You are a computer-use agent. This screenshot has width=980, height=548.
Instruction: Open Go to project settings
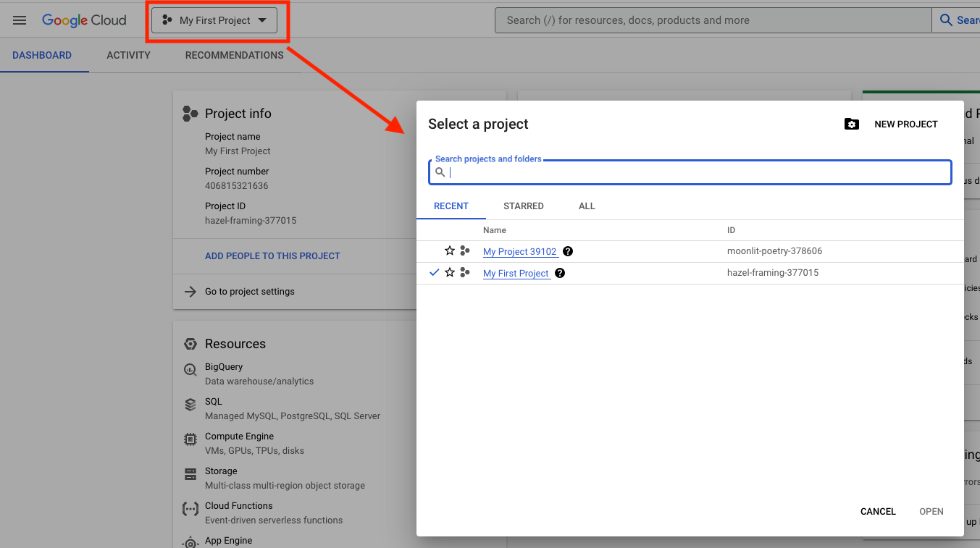coord(250,292)
